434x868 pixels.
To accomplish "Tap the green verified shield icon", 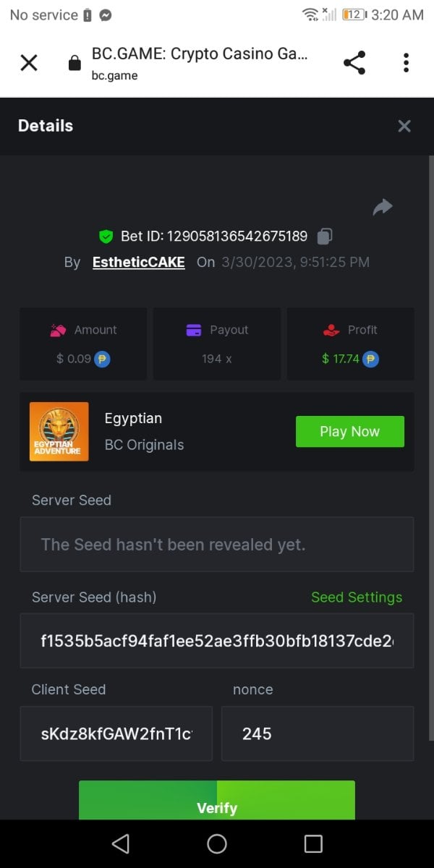I will coord(106,237).
